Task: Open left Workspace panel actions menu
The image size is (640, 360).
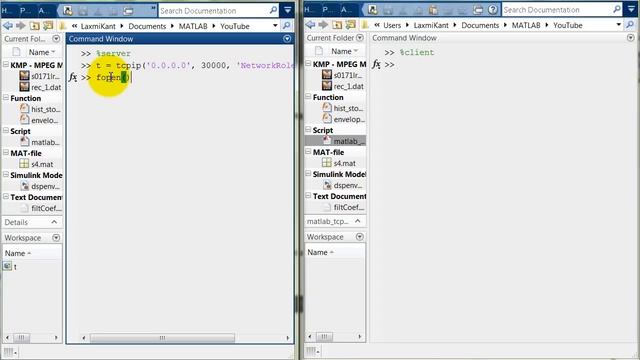Action: point(56,238)
